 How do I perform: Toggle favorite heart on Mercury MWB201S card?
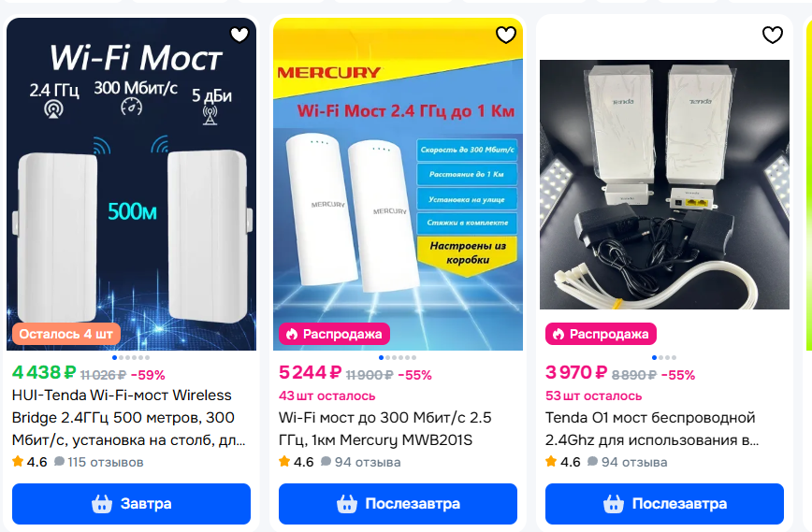pyautogui.click(x=506, y=35)
